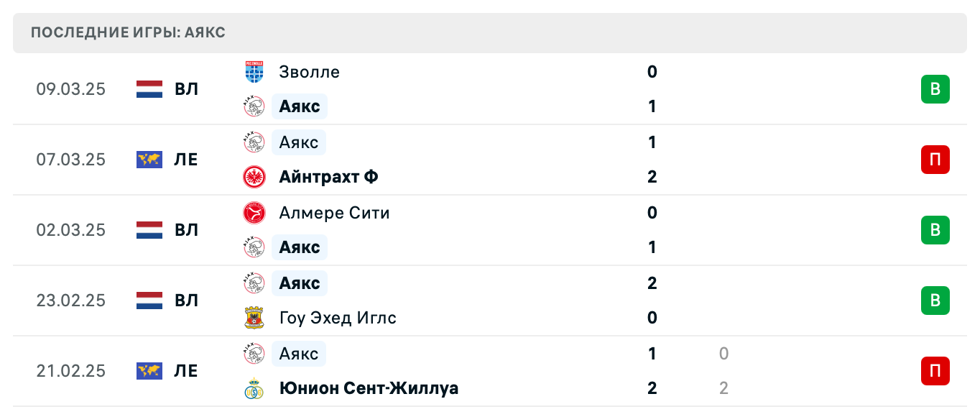980x417 pixels.
Task: Click ЛЕ league label for 21.02.25
Action: pyautogui.click(x=186, y=371)
